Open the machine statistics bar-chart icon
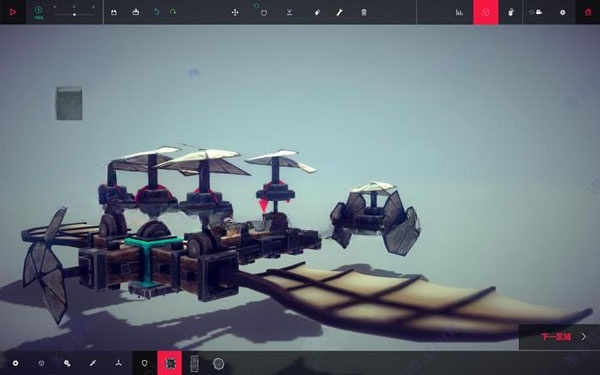This screenshot has height=375, width=600. (459, 12)
